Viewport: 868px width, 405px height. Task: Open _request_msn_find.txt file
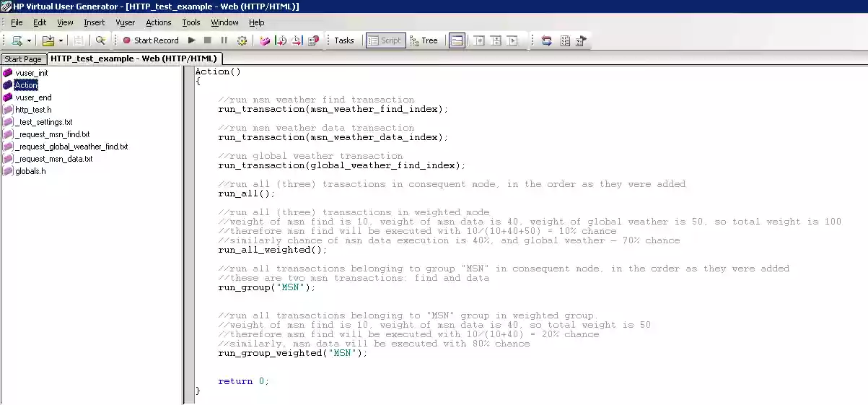[x=52, y=134]
